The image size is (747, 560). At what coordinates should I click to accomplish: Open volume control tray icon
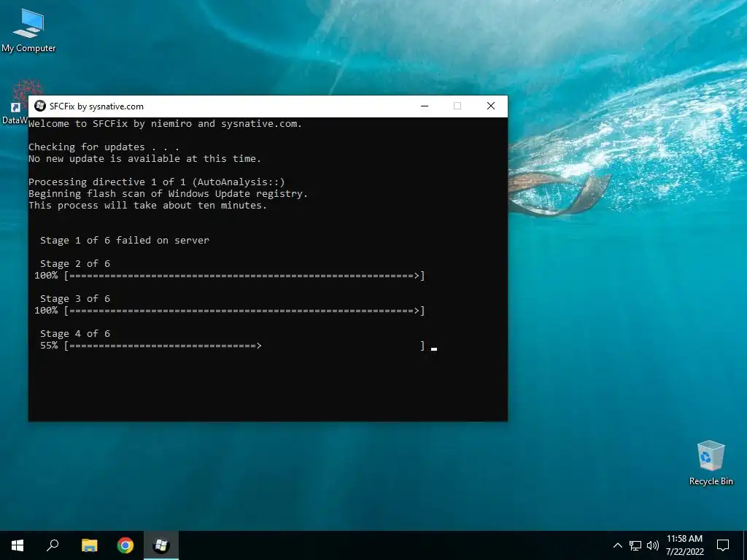pyautogui.click(x=653, y=545)
